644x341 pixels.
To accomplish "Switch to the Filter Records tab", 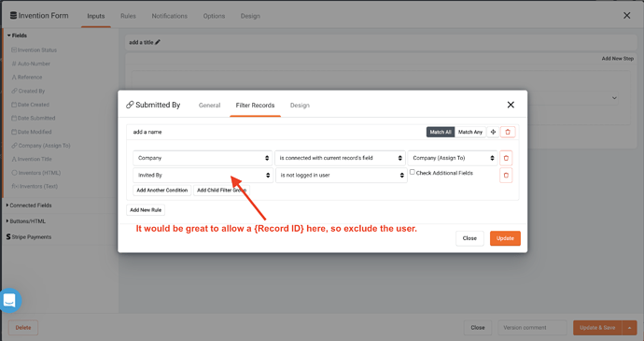I will [255, 106].
